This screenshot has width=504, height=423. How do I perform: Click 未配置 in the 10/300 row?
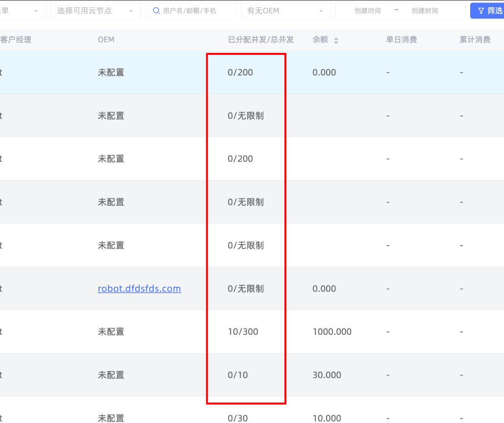(x=111, y=332)
